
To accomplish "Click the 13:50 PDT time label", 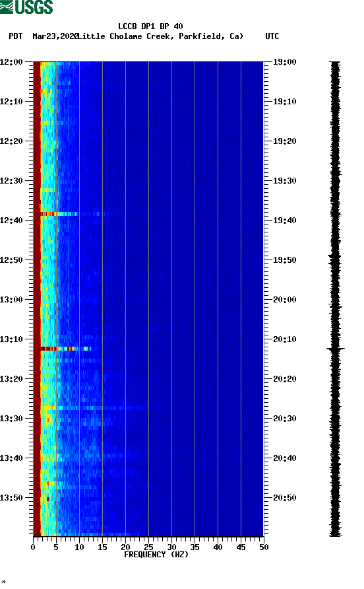I will [x=11, y=498].
